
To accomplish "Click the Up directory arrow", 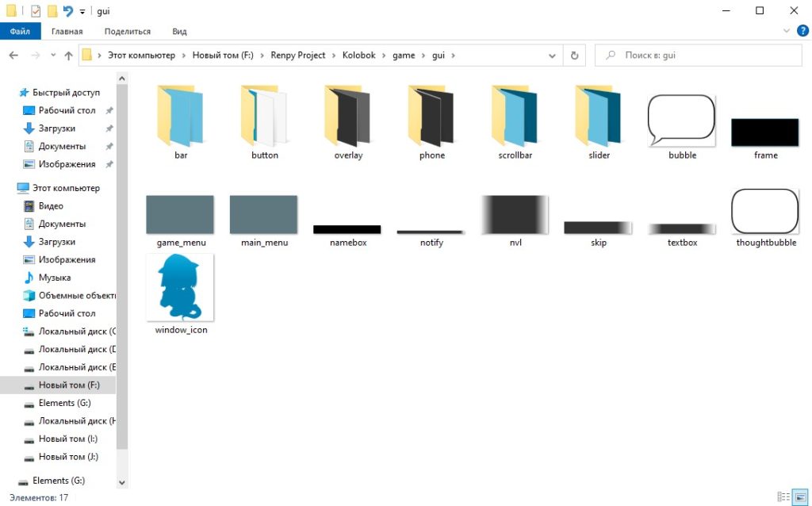I will coord(69,56).
